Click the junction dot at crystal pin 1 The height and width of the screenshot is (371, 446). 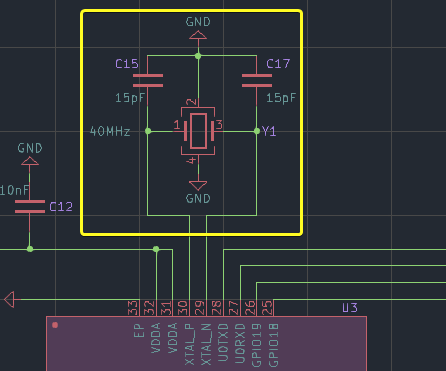tap(148, 131)
